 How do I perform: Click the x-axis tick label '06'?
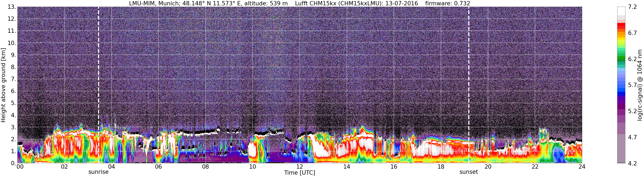pos(158,167)
